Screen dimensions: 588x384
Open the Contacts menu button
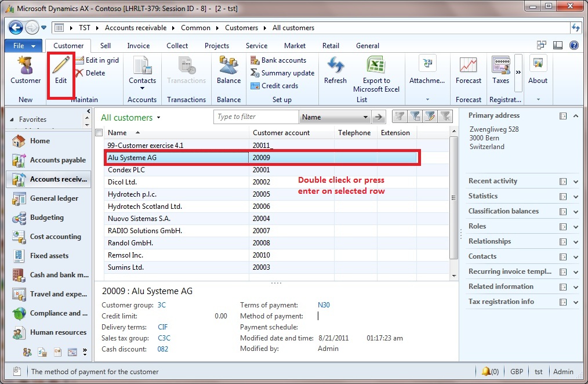point(142,73)
